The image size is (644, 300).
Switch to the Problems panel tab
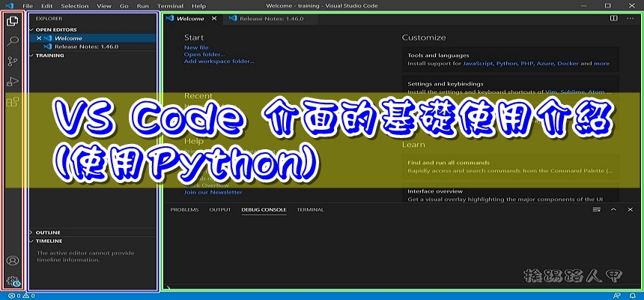[x=184, y=210]
